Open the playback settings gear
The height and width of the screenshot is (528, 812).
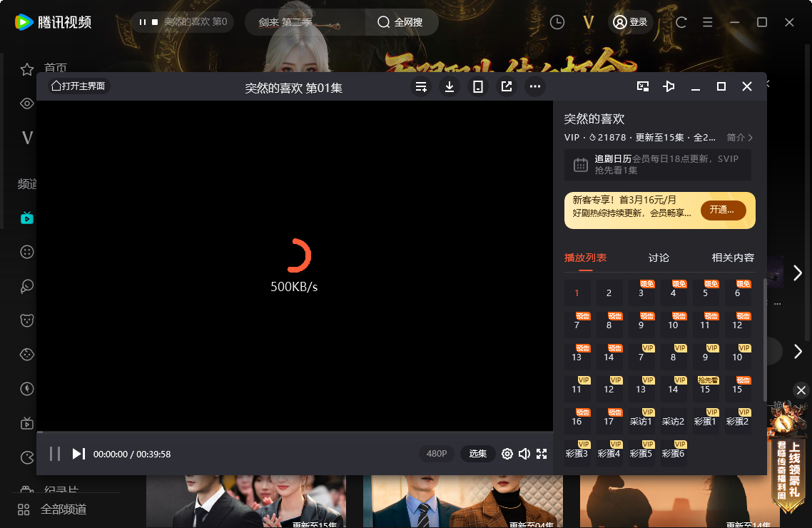(507, 454)
